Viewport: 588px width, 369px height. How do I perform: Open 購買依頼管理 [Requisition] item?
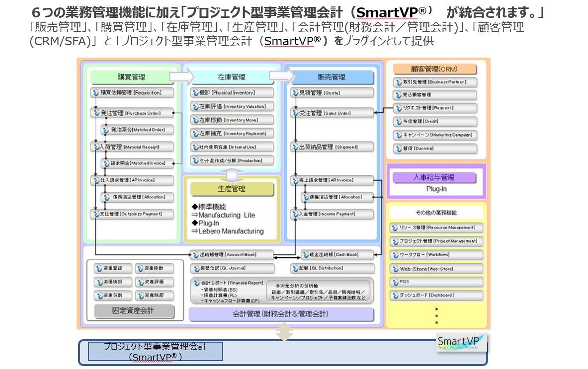coord(132,92)
